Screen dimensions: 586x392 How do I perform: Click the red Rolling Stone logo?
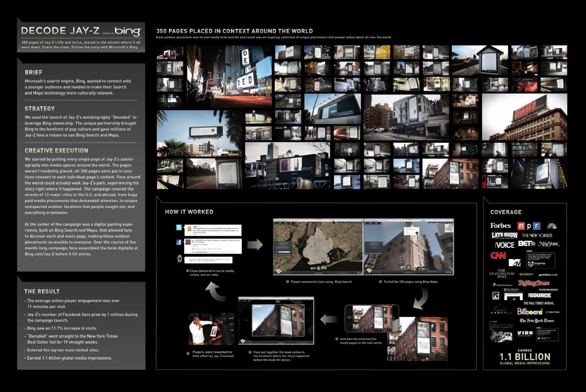[x=534, y=283]
